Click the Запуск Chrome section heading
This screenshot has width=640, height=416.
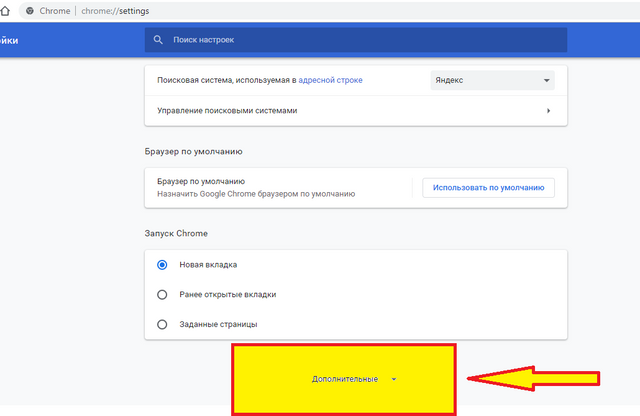coord(176,234)
